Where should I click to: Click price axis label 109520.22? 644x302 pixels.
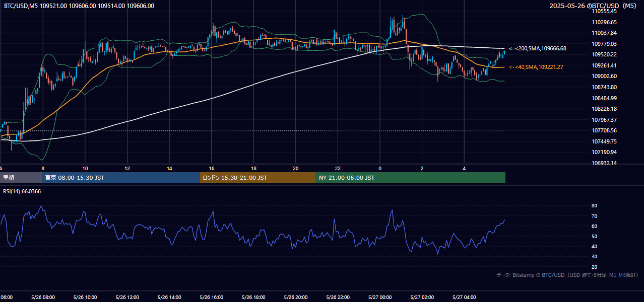(604, 54)
